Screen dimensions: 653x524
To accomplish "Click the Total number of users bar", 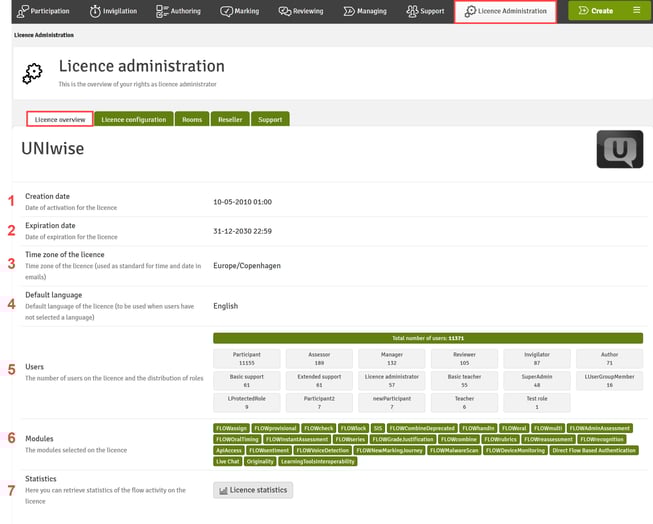I will click(428, 338).
